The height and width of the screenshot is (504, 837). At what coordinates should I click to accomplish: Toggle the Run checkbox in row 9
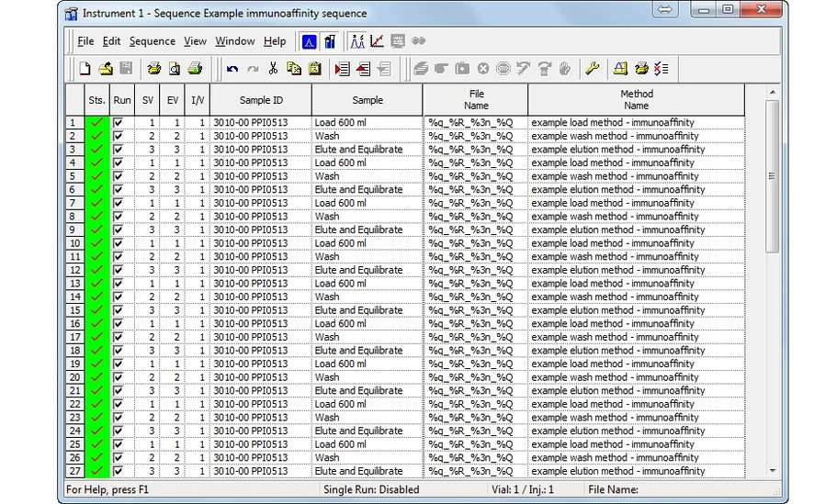(118, 230)
